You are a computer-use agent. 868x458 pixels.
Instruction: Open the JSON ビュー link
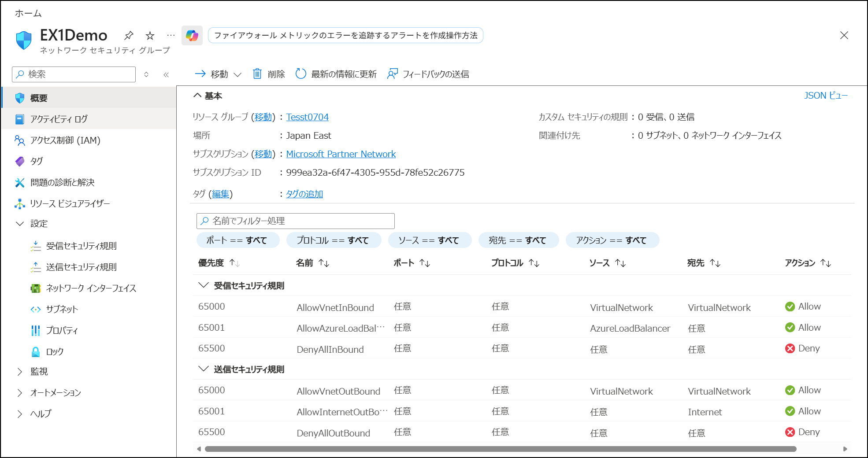coord(826,96)
